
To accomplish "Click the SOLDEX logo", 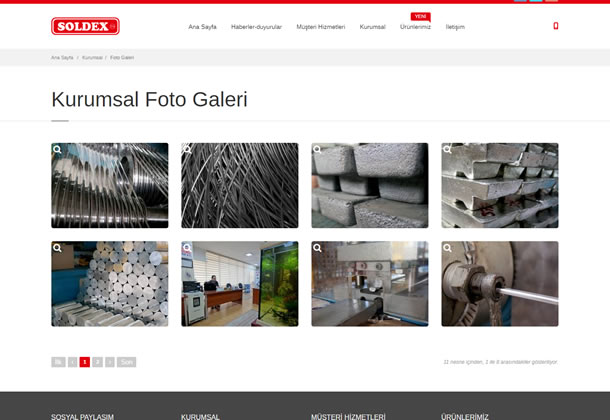I will (85, 26).
